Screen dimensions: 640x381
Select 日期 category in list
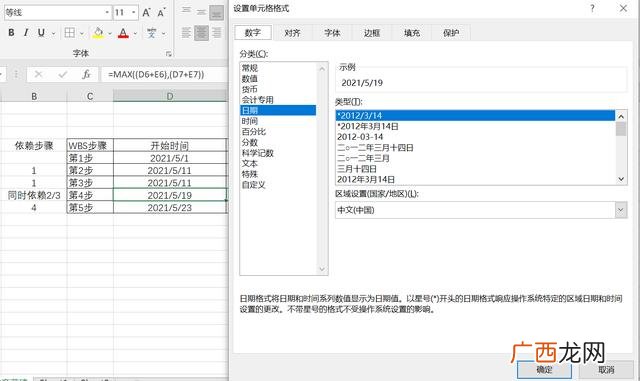coord(278,110)
